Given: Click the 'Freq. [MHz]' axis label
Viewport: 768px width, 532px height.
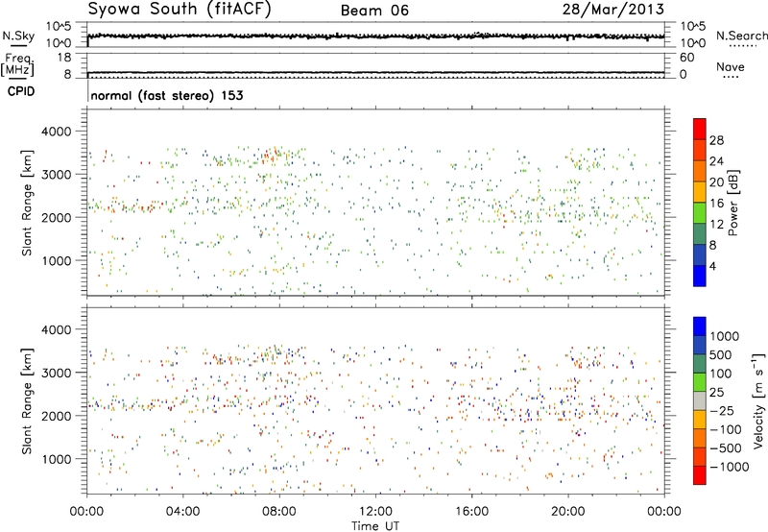Looking at the screenshot, I should [x=17, y=65].
